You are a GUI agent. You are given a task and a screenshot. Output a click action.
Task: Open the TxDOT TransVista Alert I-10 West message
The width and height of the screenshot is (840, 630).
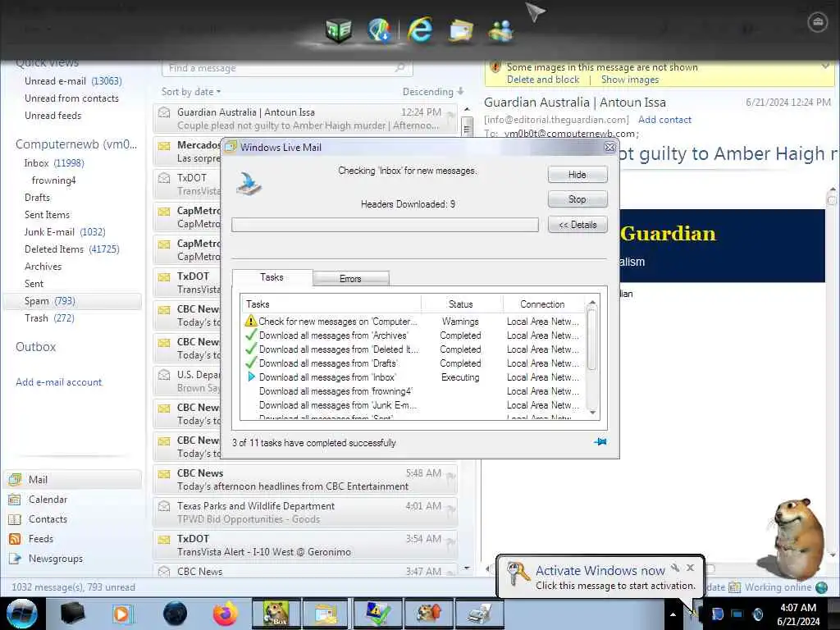(x=305, y=545)
